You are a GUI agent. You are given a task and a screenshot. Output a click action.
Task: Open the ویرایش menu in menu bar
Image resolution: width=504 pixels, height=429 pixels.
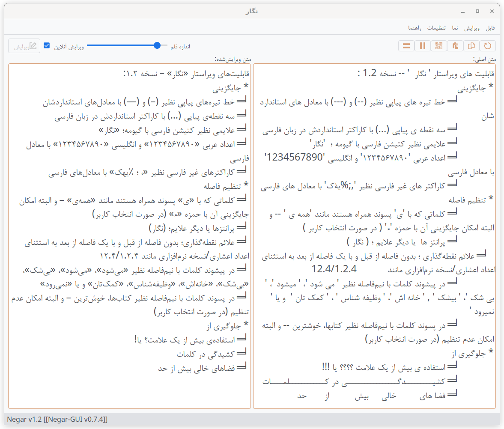[x=472, y=28]
